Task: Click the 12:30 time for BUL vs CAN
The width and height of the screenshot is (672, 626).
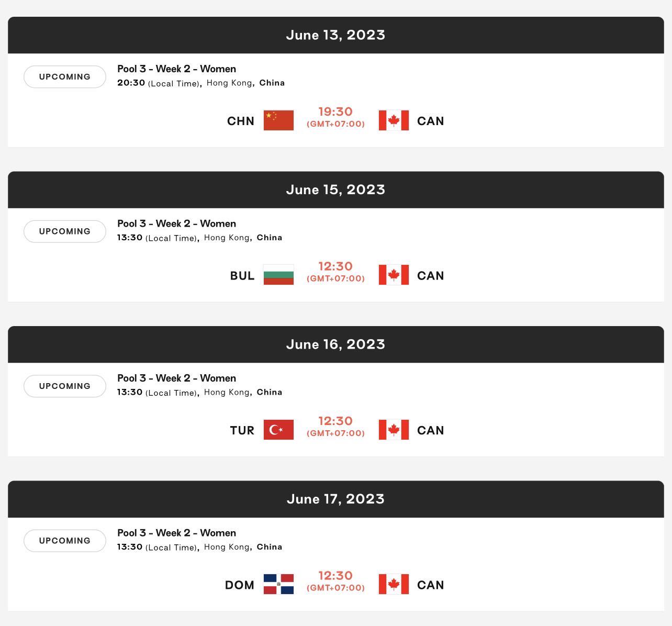Action: click(x=335, y=266)
